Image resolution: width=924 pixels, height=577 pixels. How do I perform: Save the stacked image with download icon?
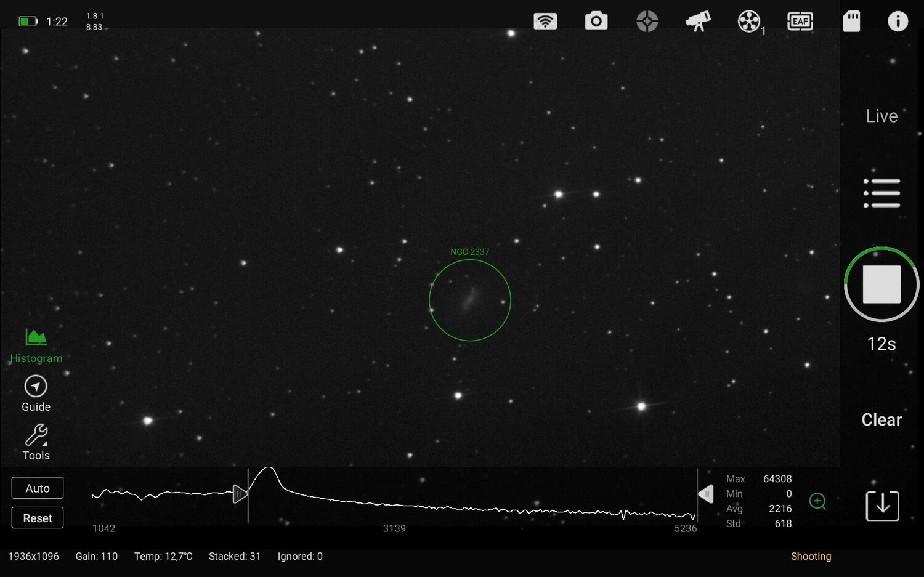tap(881, 505)
